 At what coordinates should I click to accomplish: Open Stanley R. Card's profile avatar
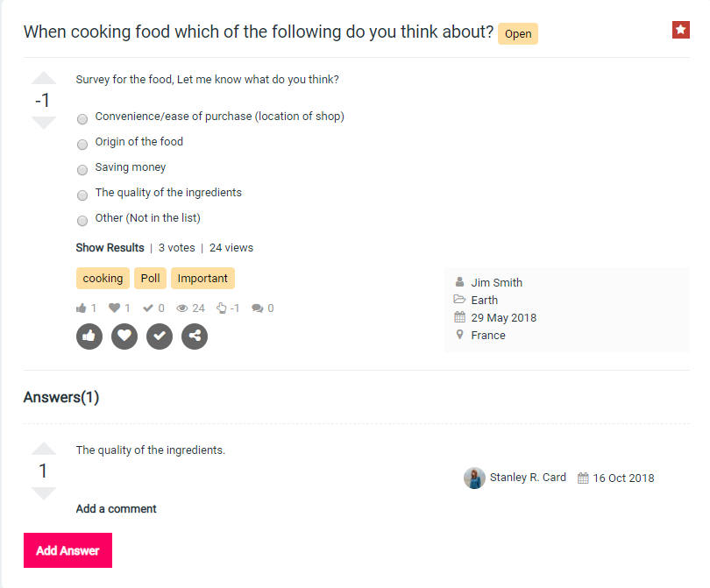point(474,478)
